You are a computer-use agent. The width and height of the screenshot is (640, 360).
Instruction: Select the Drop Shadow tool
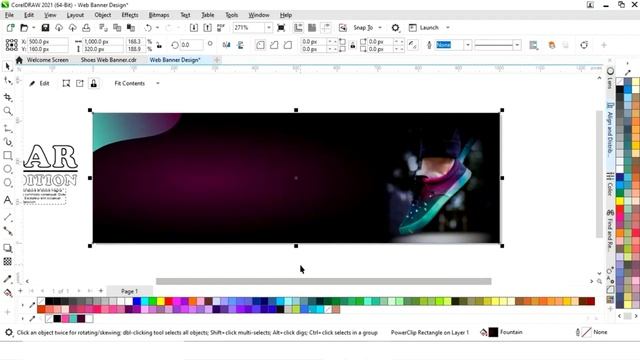point(8,248)
